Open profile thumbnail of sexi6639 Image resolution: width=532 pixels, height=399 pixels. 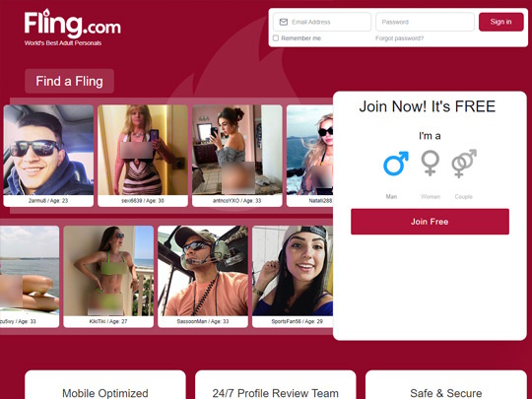point(143,150)
